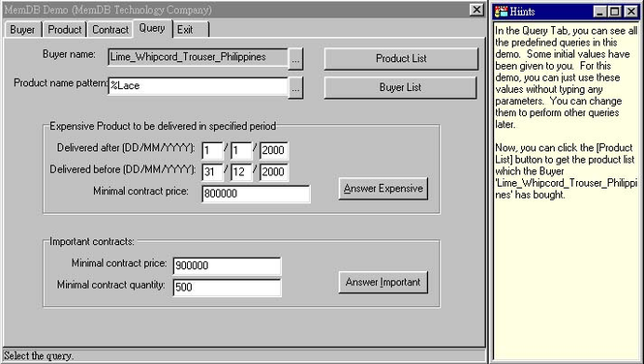This screenshot has width=644, height=364.
Task: Click the Delivered before month field showing 12
Action: coord(241,172)
